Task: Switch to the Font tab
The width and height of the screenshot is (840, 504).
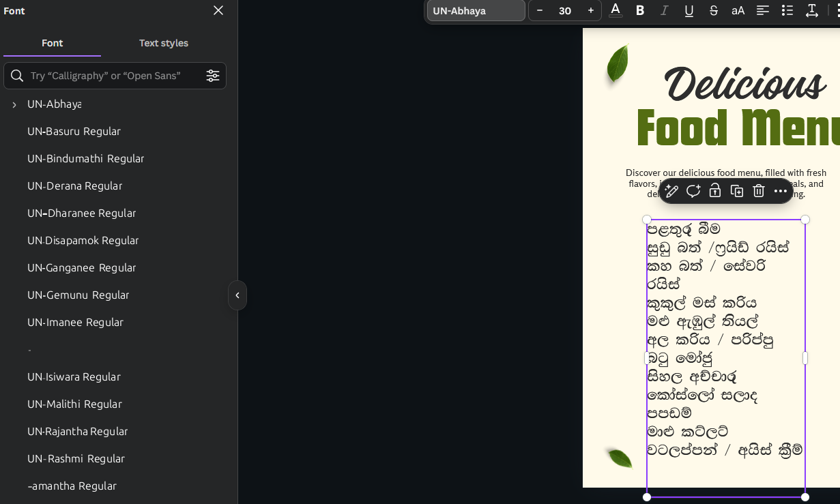Action: coord(52,43)
